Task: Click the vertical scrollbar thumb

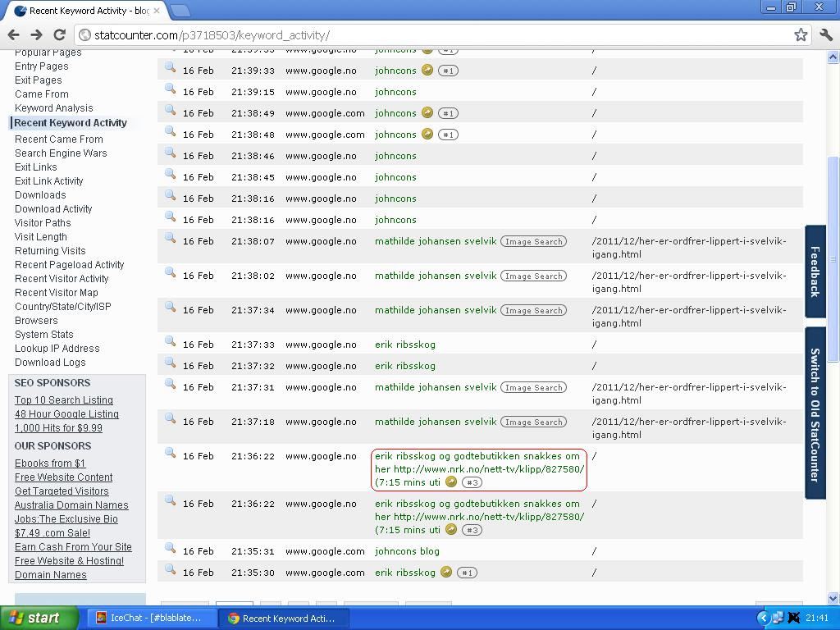Action: 833,259
